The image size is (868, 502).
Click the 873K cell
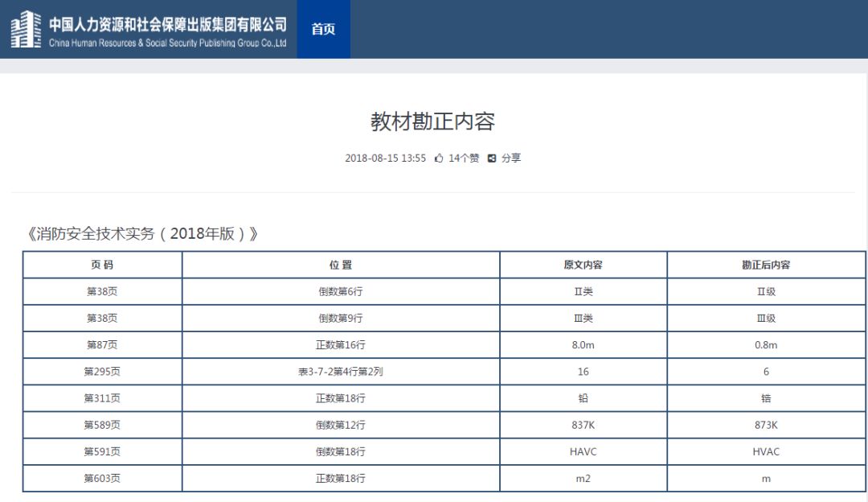[x=766, y=425]
